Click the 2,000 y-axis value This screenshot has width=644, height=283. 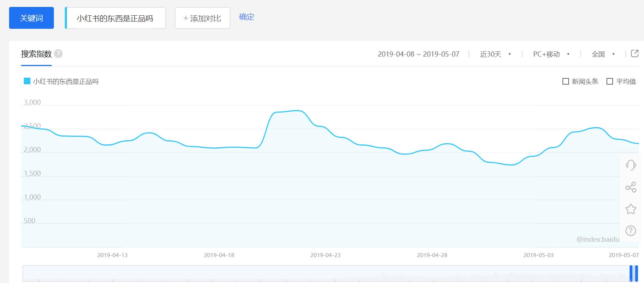[x=32, y=150]
